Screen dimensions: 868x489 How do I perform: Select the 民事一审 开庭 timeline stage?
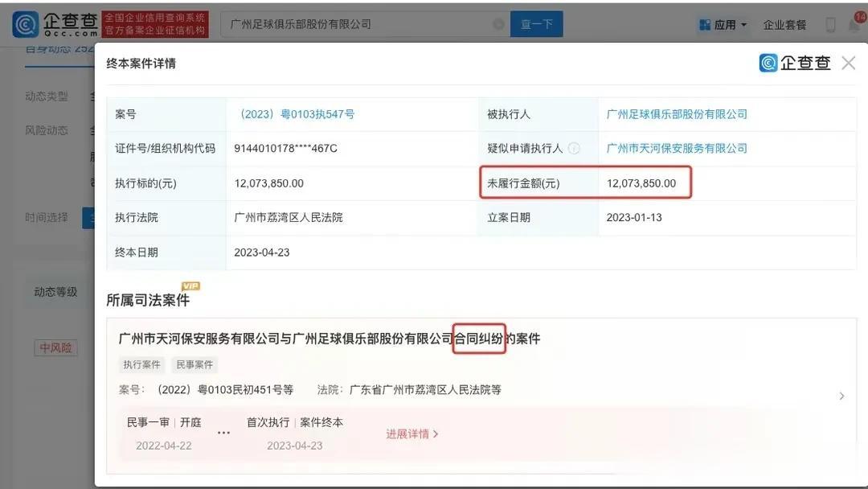tap(164, 434)
